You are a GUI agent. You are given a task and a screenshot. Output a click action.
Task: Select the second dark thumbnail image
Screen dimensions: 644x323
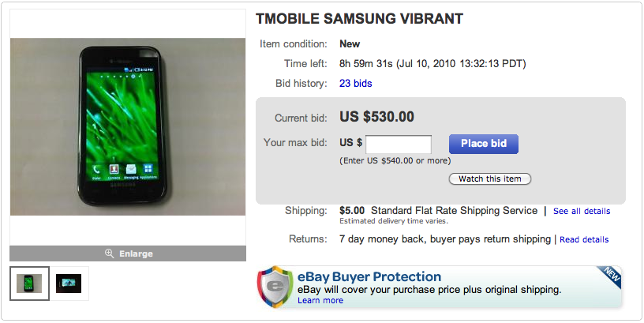click(69, 284)
